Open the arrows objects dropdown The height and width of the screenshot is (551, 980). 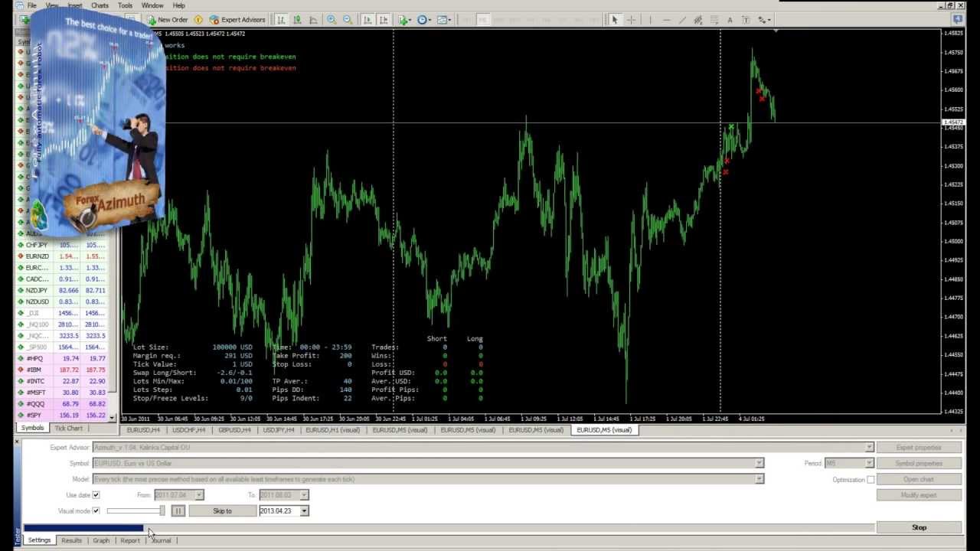click(x=764, y=19)
